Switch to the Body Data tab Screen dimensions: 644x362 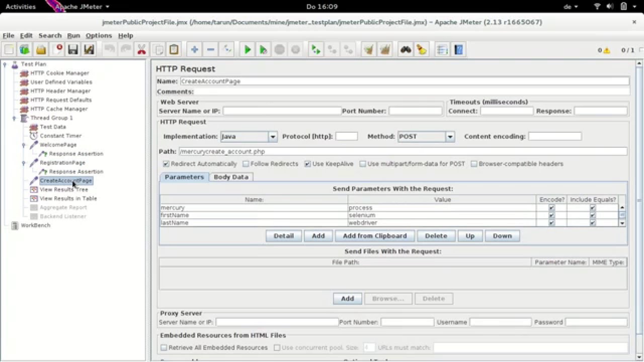point(231,177)
